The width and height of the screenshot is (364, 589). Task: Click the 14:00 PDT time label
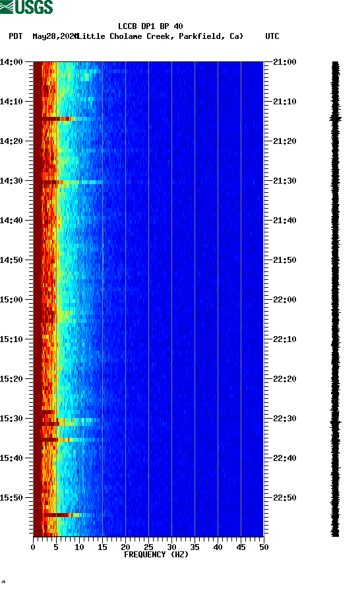(x=11, y=62)
